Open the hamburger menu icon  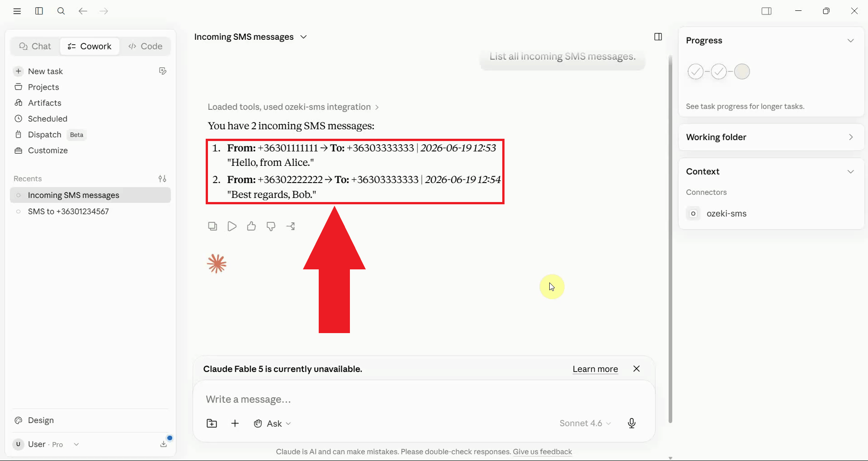tap(17, 11)
